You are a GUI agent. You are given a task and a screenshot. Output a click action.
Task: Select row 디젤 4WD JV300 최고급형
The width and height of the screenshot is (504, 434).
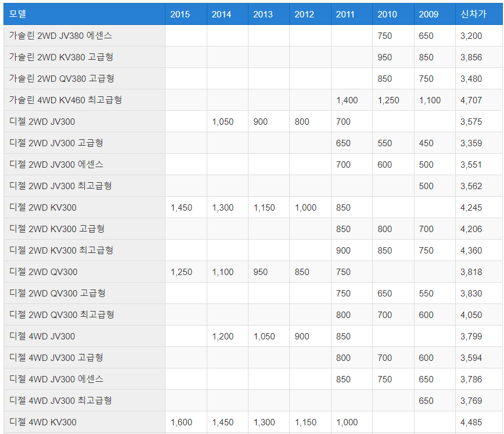pos(253,400)
